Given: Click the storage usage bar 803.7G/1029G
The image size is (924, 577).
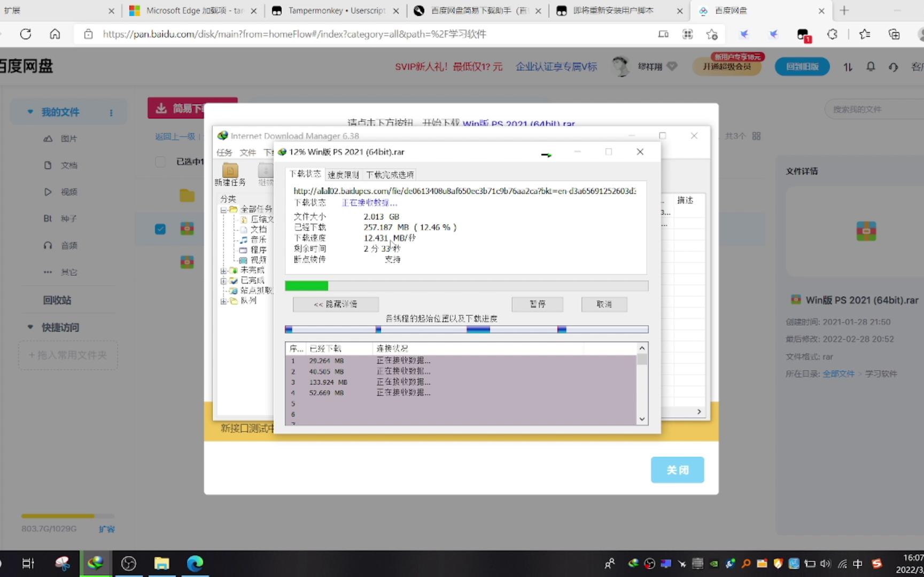Looking at the screenshot, I should coord(67,516).
